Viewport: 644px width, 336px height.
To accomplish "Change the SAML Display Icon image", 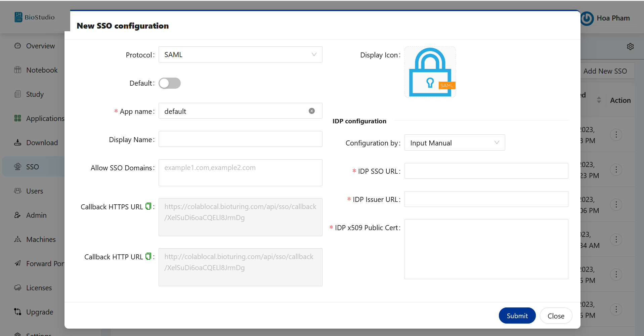I will pyautogui.click(x=430, y=72).
